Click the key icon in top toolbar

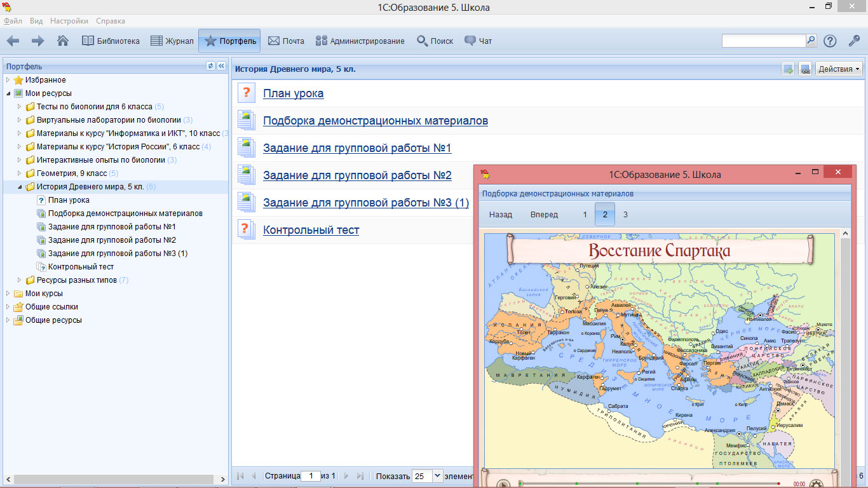coord(854,41)
